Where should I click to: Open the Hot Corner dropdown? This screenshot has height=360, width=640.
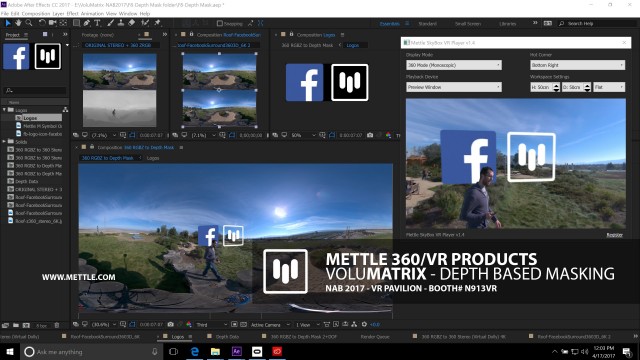pos(577,65)
